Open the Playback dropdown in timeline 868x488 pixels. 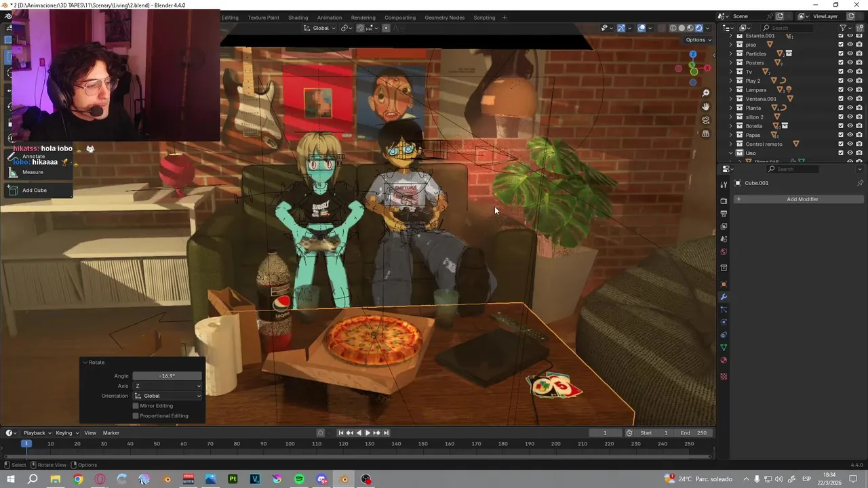tap(37, 433)
